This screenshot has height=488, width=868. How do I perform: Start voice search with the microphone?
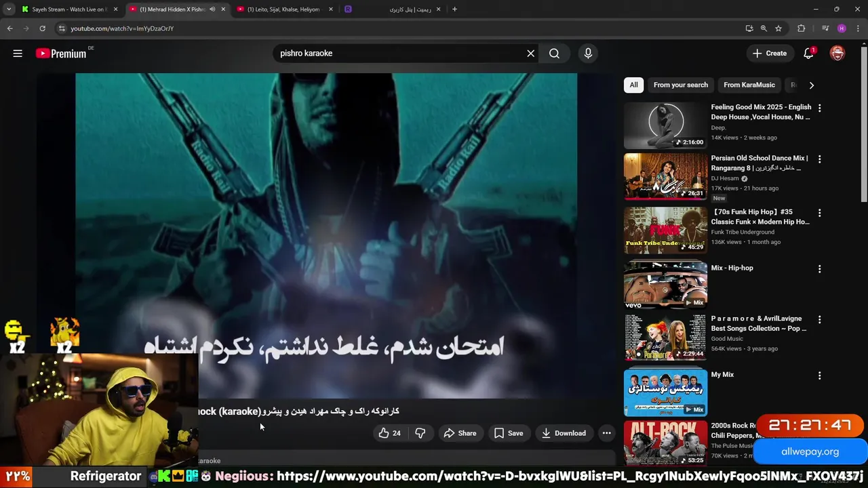[588, 54]
